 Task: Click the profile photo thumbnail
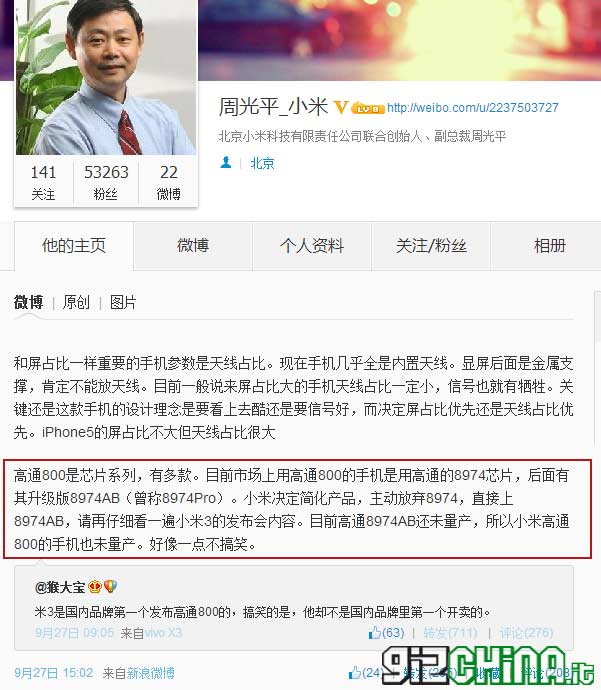[106, 77]
